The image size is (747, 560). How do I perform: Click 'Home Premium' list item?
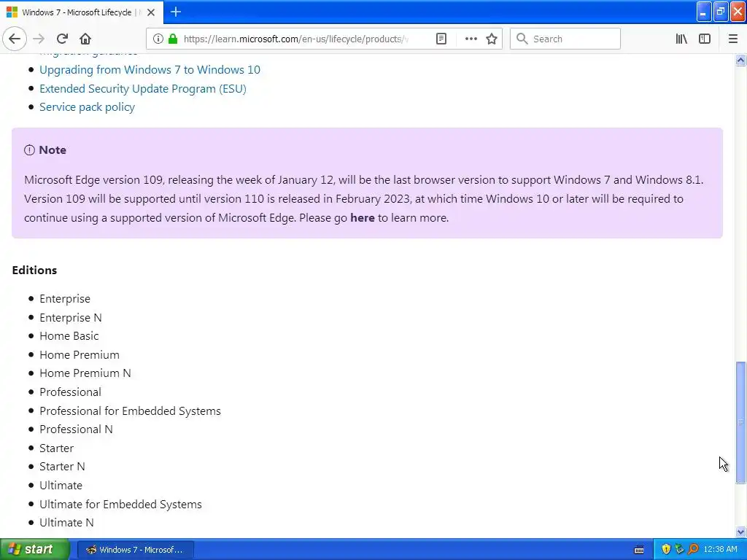80,355
